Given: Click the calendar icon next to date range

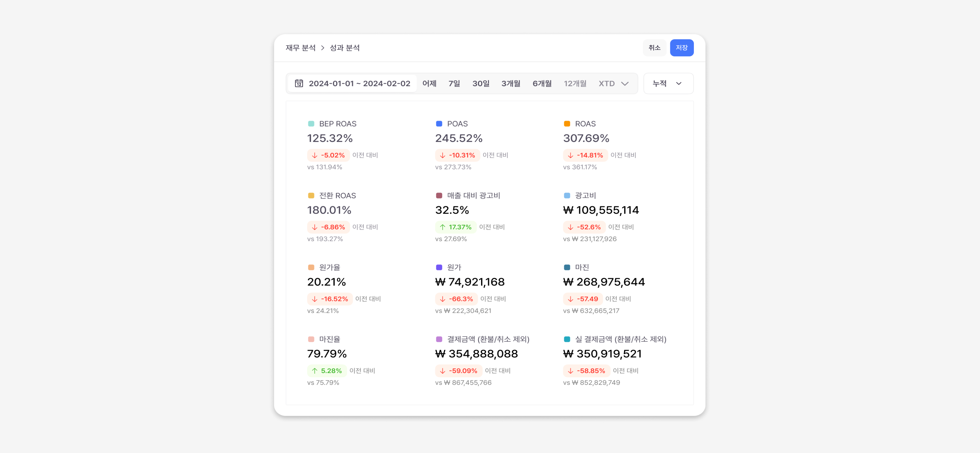Looking at the screenshot, I should click(299, 83).
